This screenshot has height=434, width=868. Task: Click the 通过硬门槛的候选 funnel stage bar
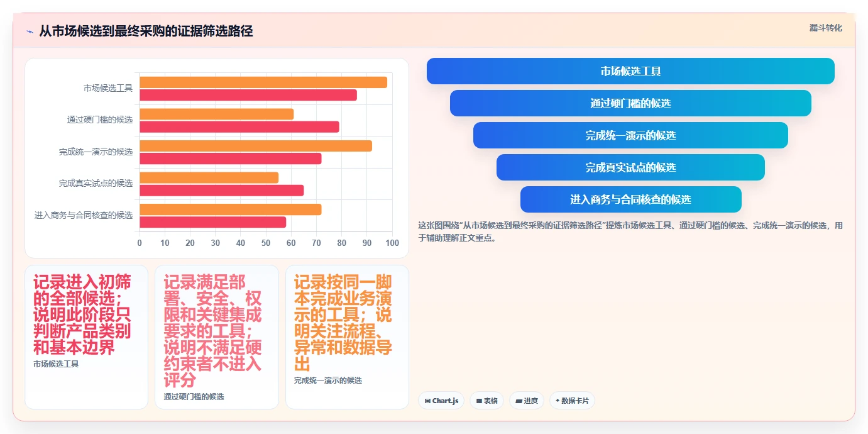coord(630,103)
